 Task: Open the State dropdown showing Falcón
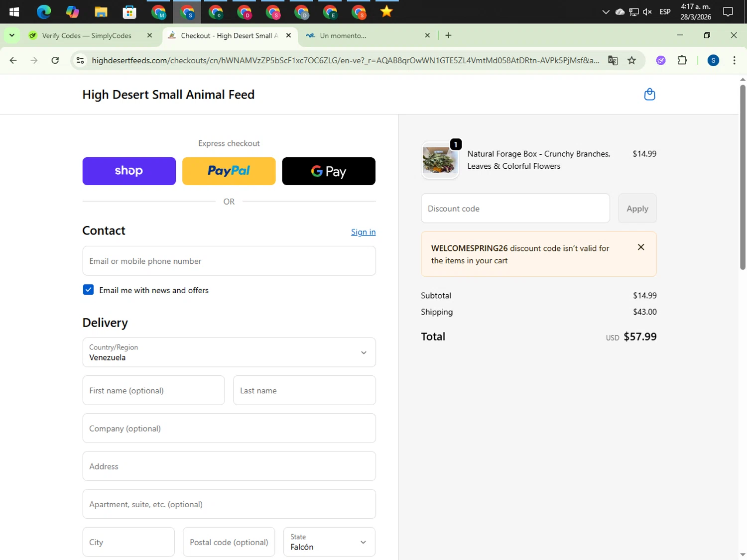coord(329,542)
